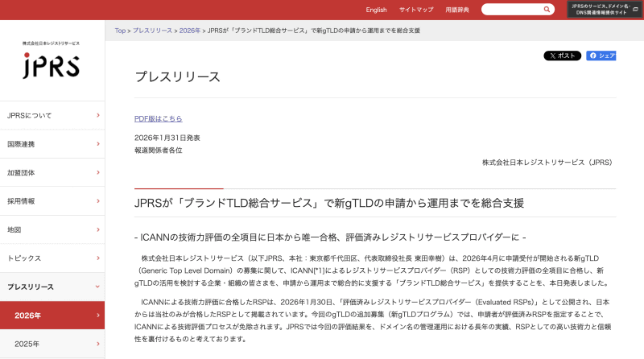Collapse プレスリリース sidebar section
Image resolution: width=644 pixels, height=359 pixels.
[52, 287]
